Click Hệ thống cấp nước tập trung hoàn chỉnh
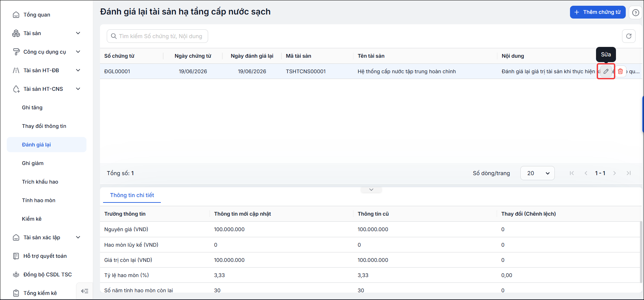Screen dimensions: 644x300 point(407,72)
